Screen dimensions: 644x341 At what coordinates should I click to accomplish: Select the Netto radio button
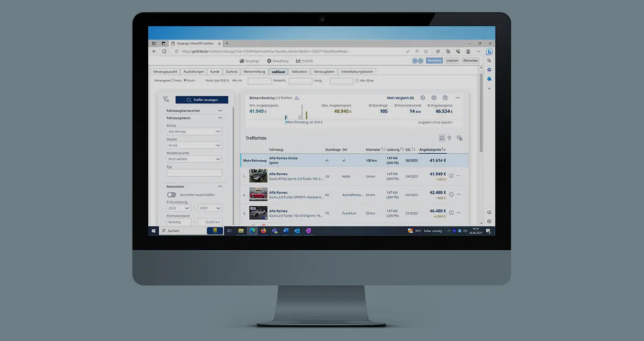pyautogui.click(x=172, y=81)
